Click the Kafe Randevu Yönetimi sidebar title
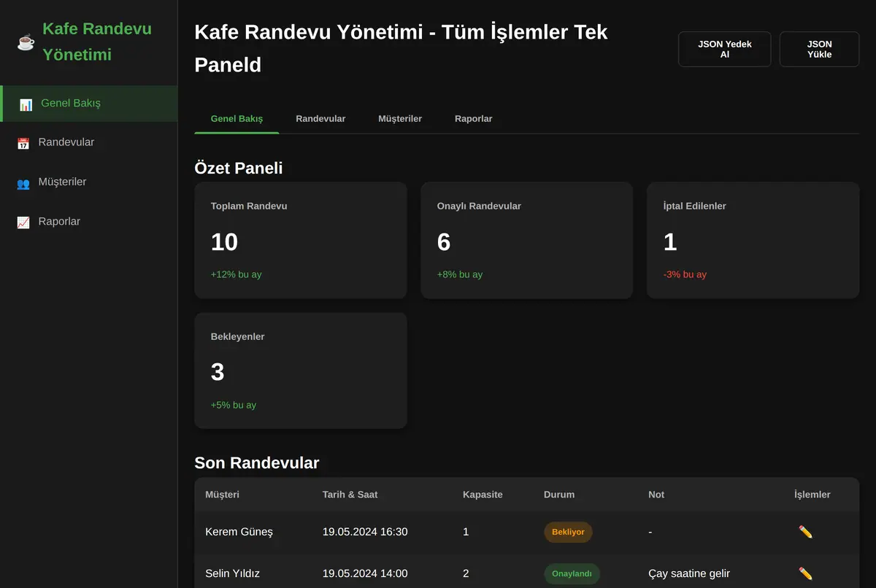This screenshot has width=876, height=588. 97,42
